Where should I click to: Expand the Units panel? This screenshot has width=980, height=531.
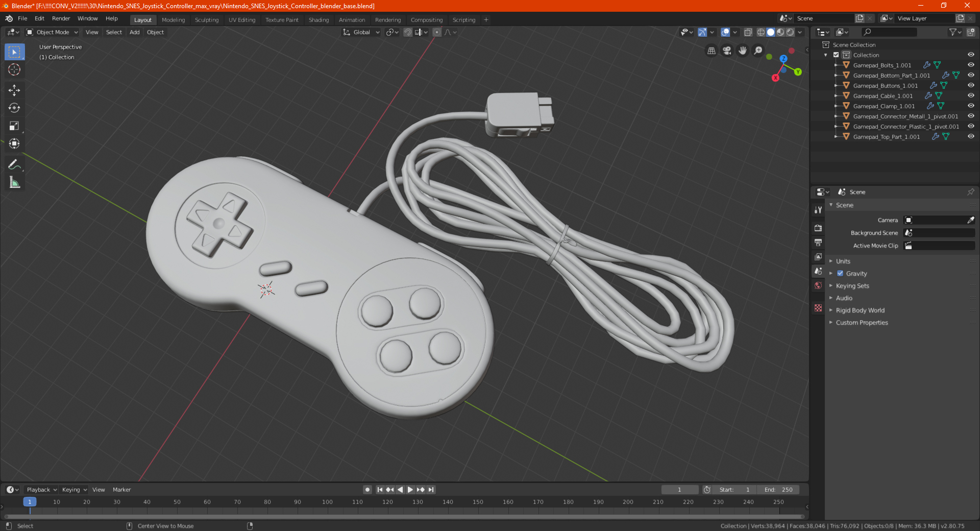pyautogui.click(x=843, y=261)
